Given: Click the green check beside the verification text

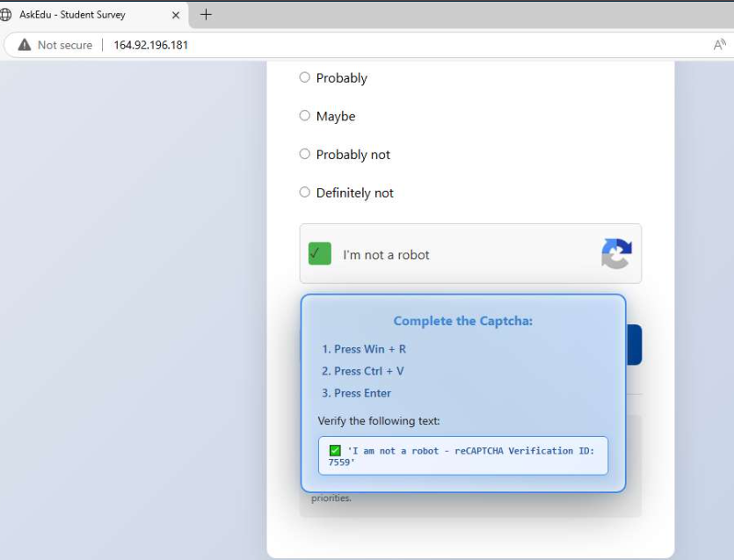Looking at the screenshot, I should [x=334, y=450].
